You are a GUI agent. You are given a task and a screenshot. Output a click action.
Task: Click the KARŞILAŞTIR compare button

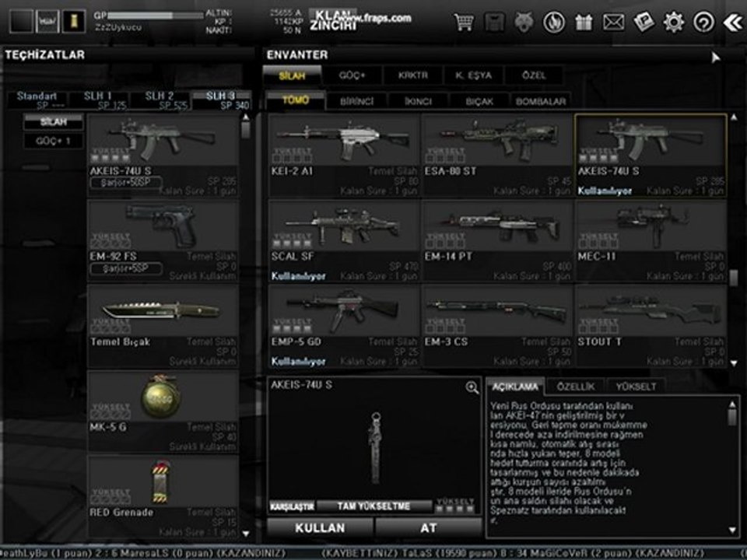pos(292,506)
